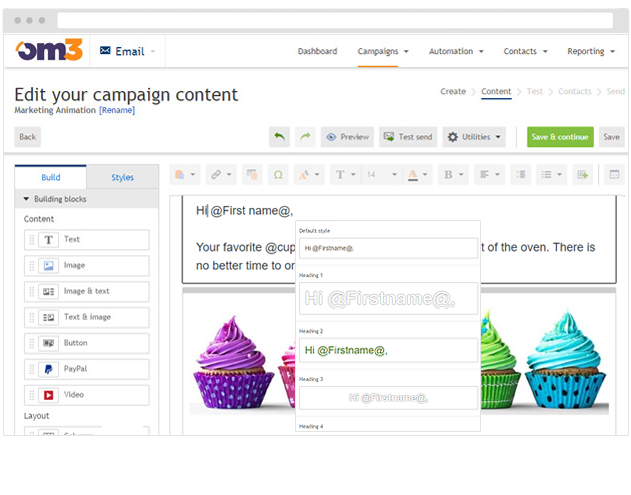Go to the Contacts step in breadcrumb
This screenshot has width=631, height=495.
coord(574,91)
